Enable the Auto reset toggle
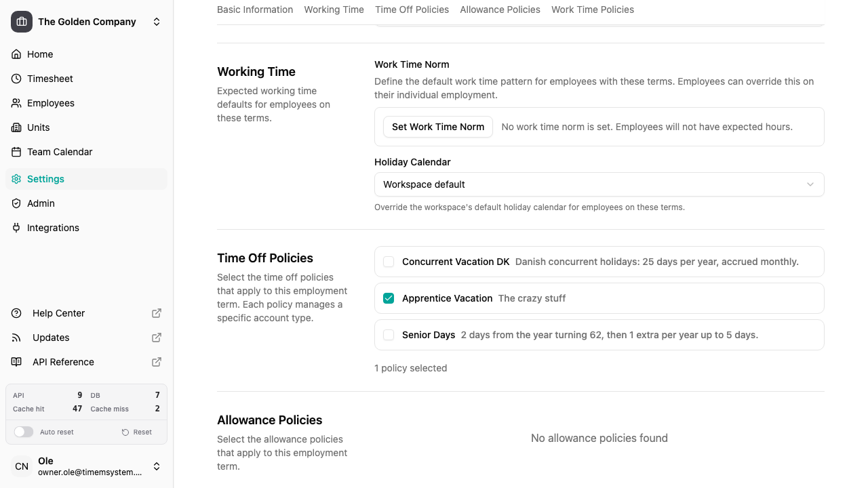This screenshot has width=868, height=488. pos(24,432)
